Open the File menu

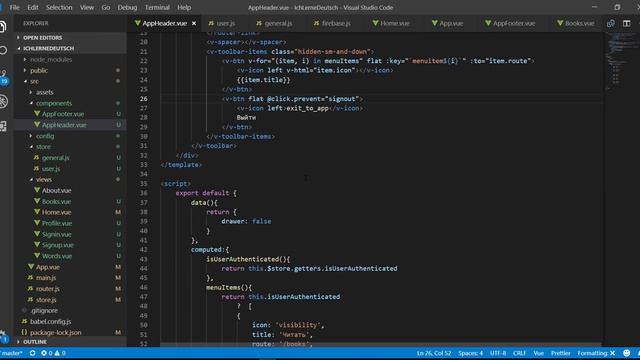click(x=15, y=7)
